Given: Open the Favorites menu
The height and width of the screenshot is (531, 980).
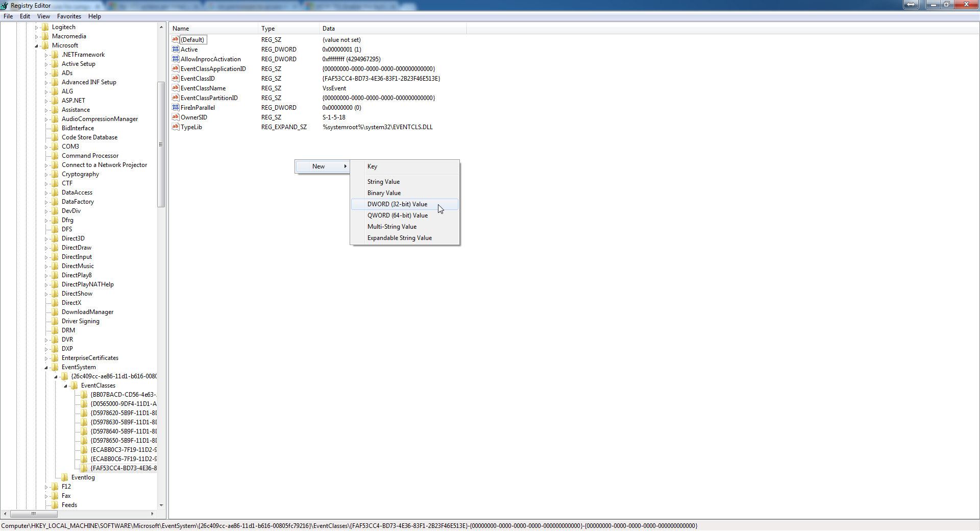Looking at the screenshot, I should 69,16.
